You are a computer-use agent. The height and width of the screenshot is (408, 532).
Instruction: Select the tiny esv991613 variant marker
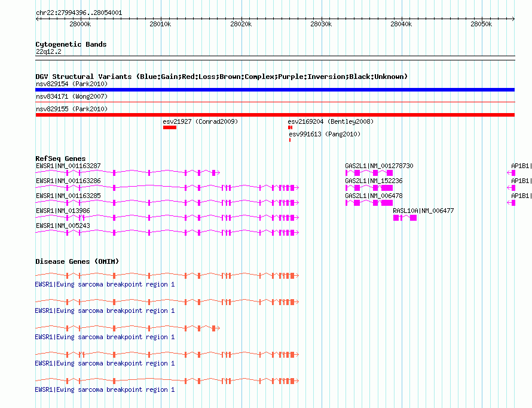290,140
